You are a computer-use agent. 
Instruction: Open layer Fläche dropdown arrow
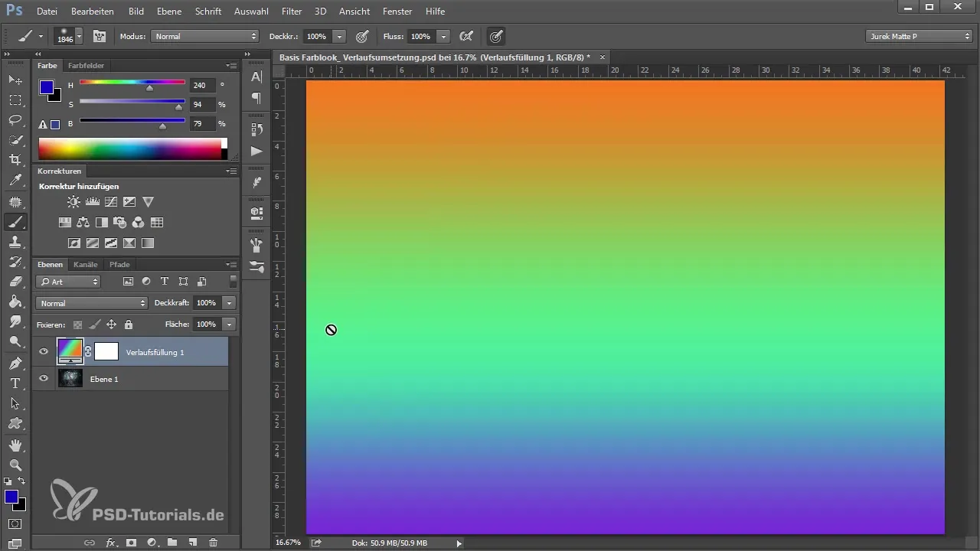(229, 324)
